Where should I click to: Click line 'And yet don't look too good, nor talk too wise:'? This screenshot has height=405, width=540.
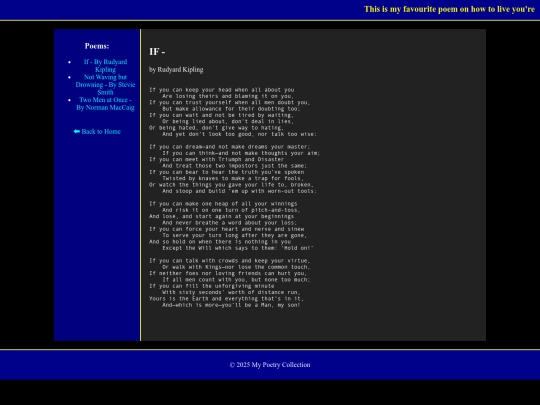(x=239, y=134)
